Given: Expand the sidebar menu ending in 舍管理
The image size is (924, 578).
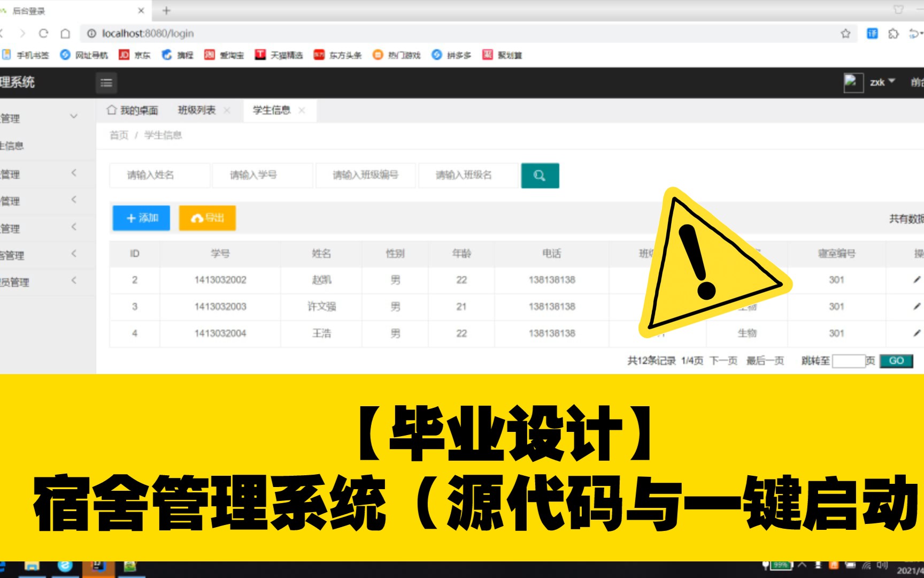Looking at the screenshot, I should click(x=74, y=254).
